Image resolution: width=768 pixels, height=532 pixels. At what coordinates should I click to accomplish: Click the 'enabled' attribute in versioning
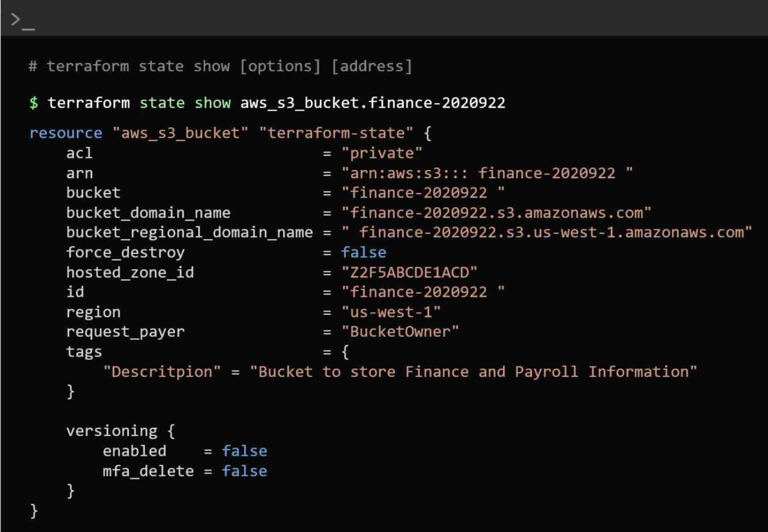pos(135,451)
